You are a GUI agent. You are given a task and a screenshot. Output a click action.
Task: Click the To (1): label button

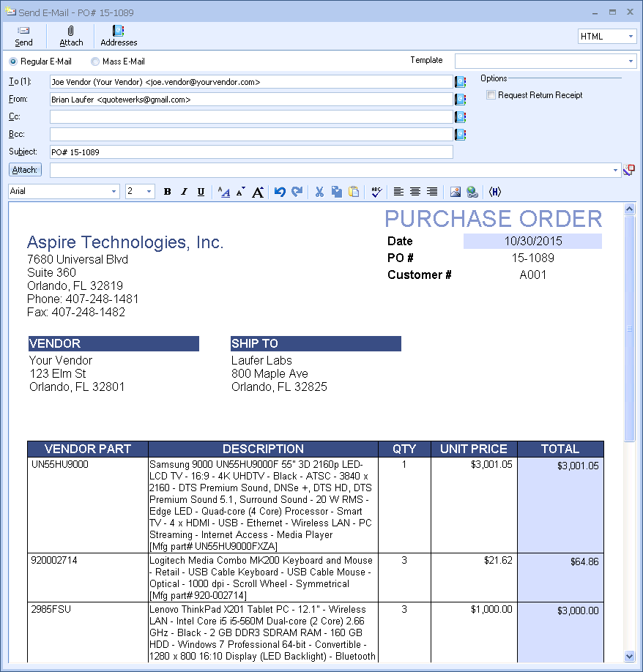tap(19, 81)
